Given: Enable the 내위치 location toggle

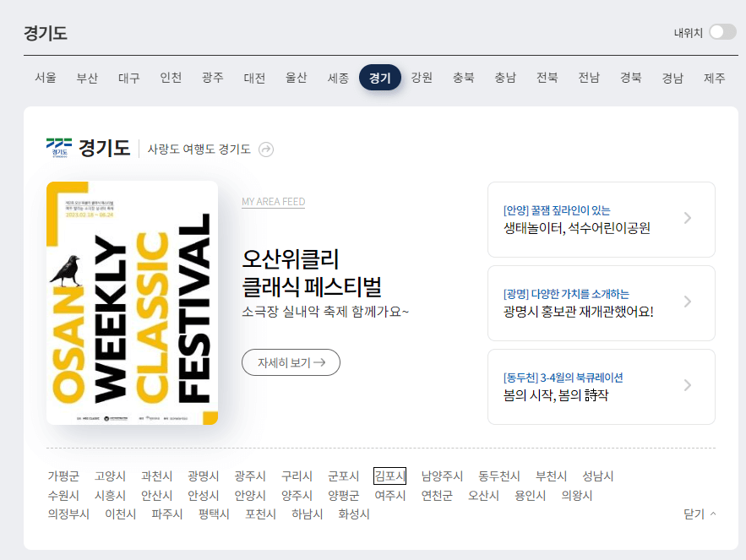Looking at the screenshot, I should click(722, 30).
